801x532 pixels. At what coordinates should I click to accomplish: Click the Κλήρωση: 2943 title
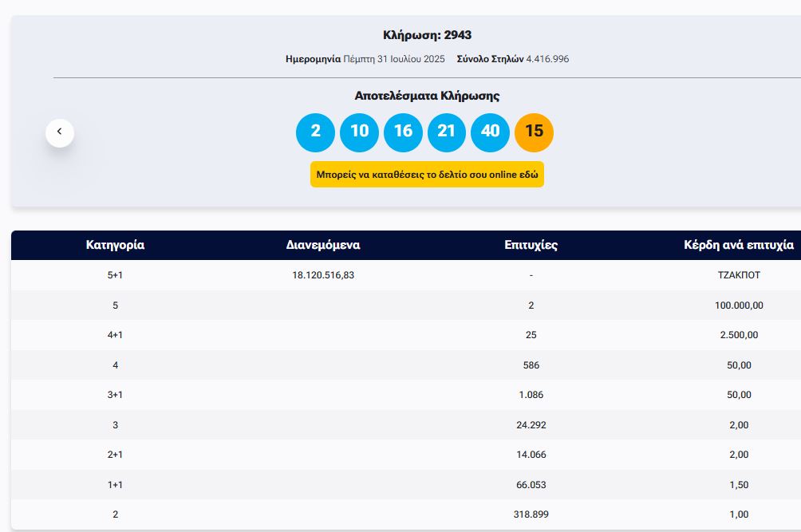tap(427, 35)
